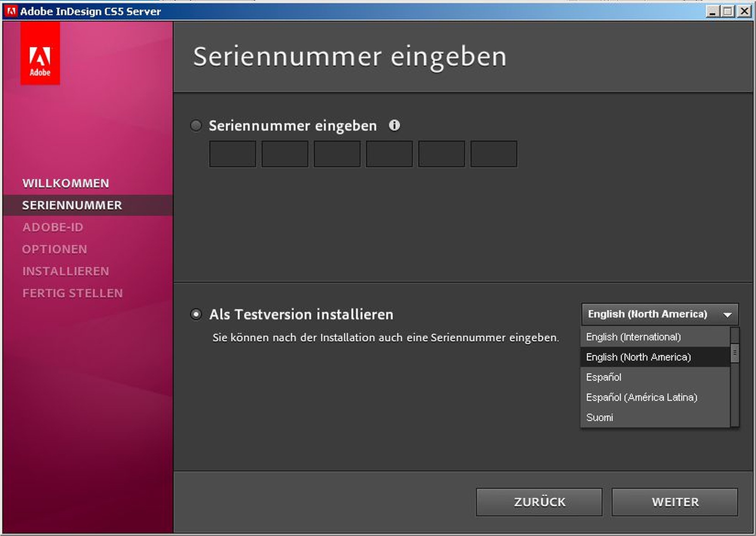Choose English (International) from the list
The height and width of the screenshot is (536, 756).
(633, 337)
